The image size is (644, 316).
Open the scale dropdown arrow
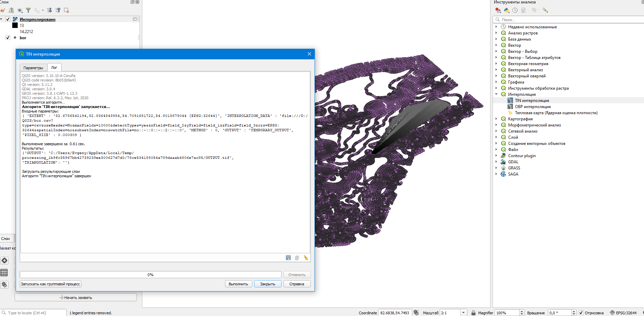tap(463, 313)
